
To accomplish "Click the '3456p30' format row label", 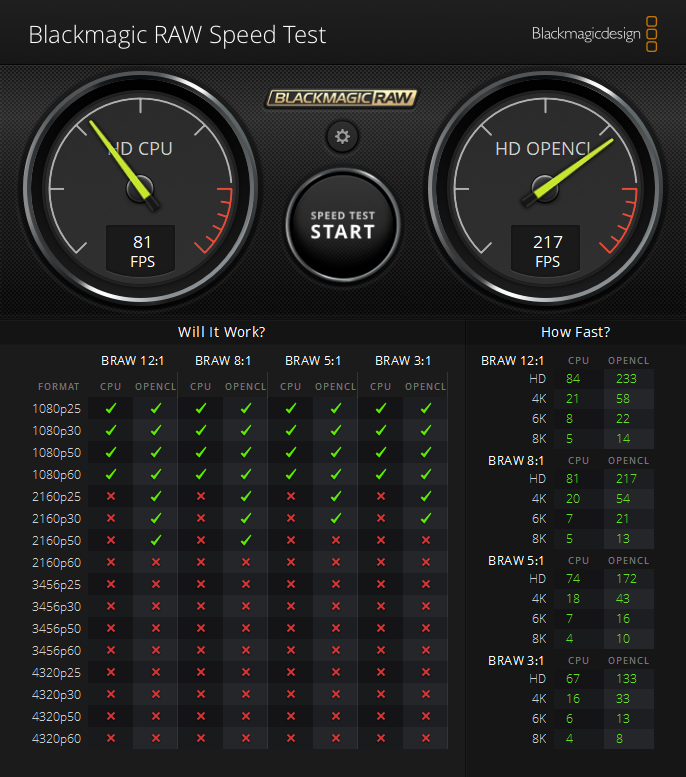I will [57, 607].
